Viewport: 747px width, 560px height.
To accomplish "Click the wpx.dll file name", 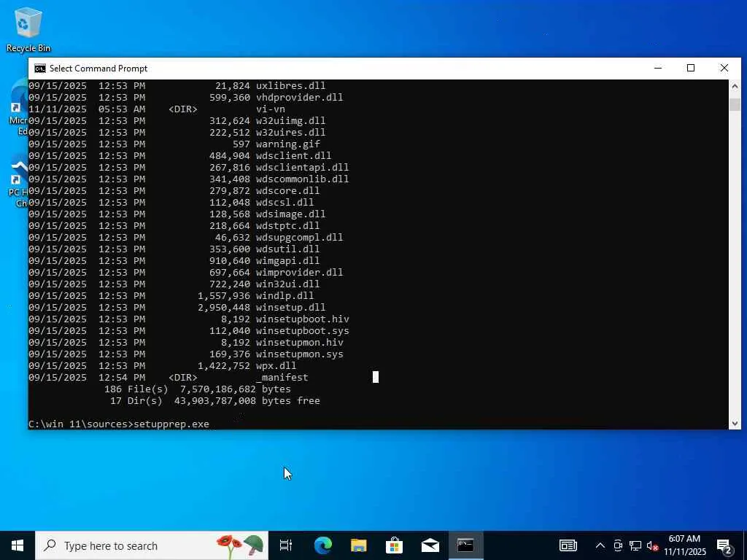I will pos(276,366).
